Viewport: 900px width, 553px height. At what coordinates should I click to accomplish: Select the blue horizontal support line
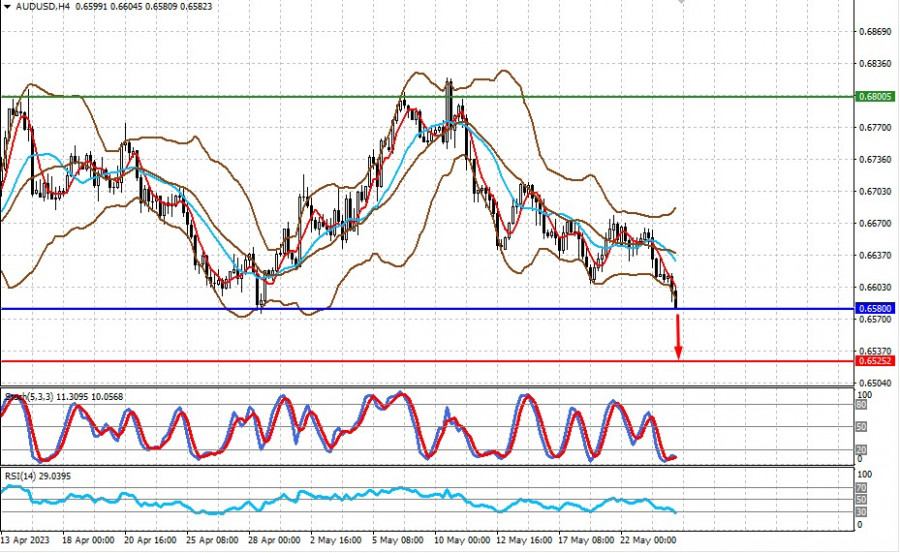(x=428, y=309)
